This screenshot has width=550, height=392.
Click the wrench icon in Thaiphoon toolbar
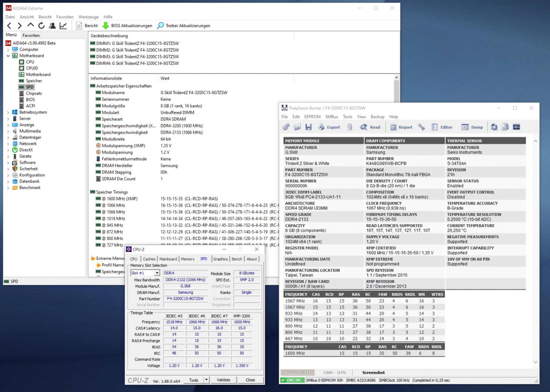pyautogui.click(x=421, y=127)
